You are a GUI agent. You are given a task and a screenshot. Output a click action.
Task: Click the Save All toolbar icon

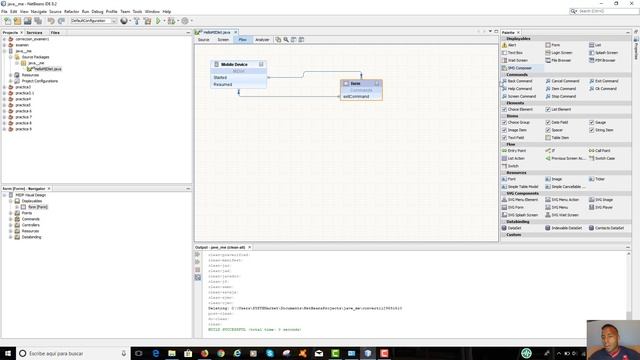(x=38, y=21)
